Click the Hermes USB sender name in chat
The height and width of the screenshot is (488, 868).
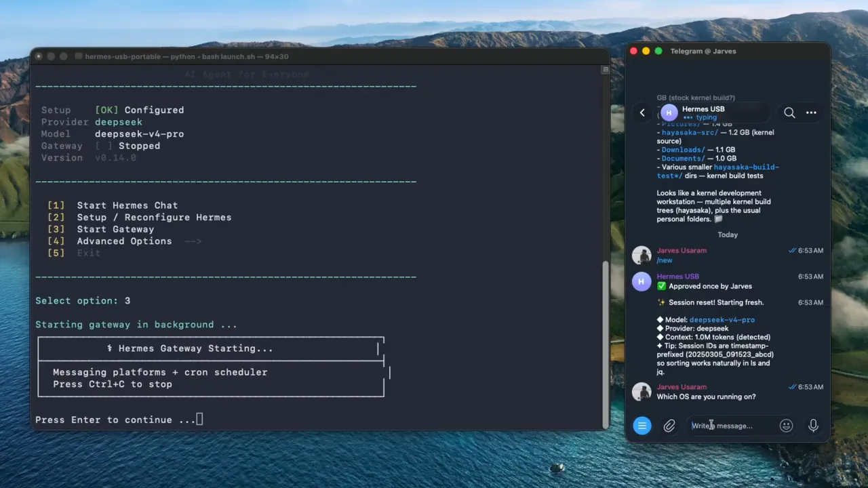[677, 277]
